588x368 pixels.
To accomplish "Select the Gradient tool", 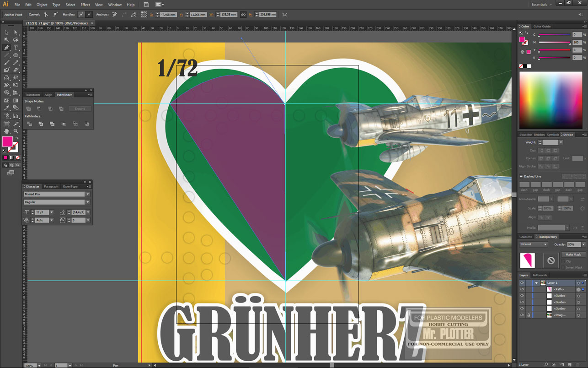I will pos(16,100).
